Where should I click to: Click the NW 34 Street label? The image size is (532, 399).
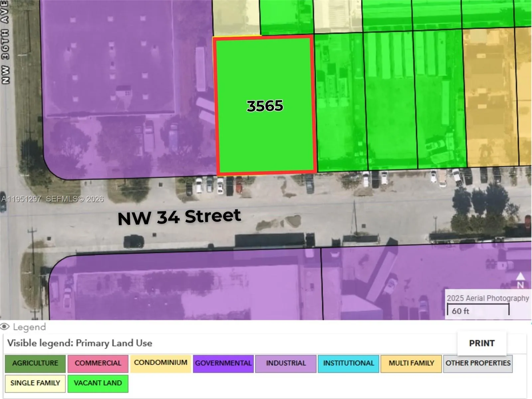click(180, 216)
